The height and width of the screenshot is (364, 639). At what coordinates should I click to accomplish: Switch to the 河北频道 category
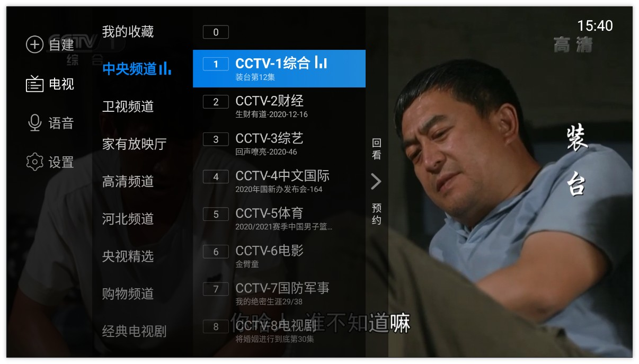coord(128,219)
